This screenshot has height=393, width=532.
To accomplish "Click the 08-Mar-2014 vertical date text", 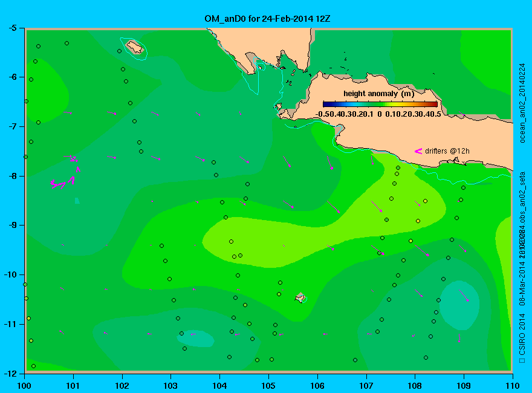I will pos(522,282).
